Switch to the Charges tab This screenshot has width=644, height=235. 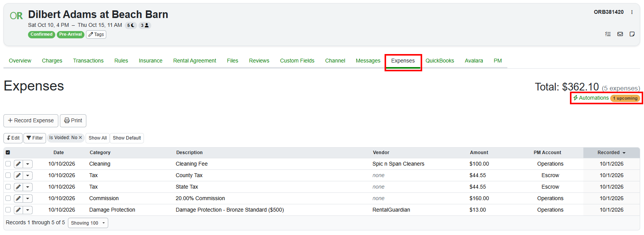click(52, 61)
